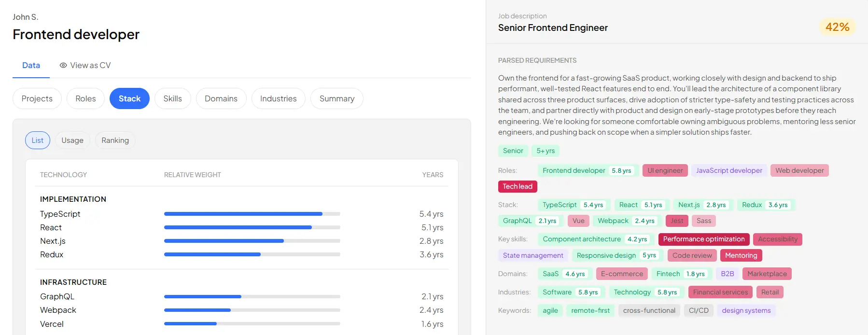Click the Senior requirement tag

513,151
